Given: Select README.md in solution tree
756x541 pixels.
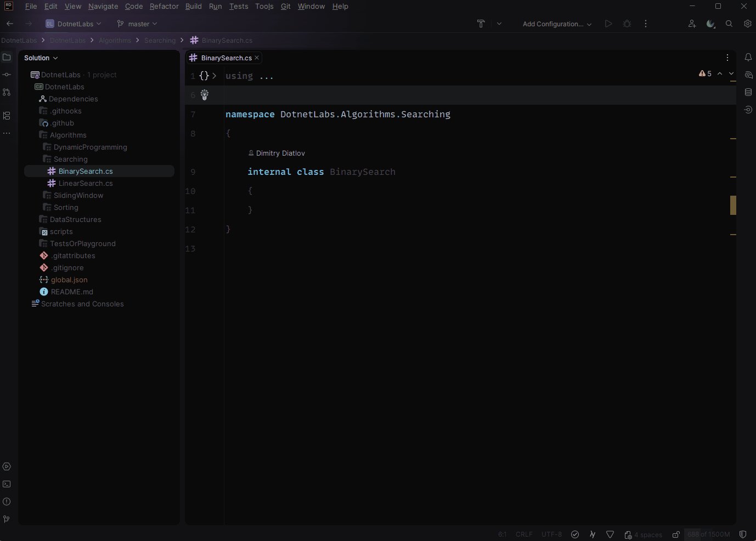Looking at the screenshot, I should [72, 292].
